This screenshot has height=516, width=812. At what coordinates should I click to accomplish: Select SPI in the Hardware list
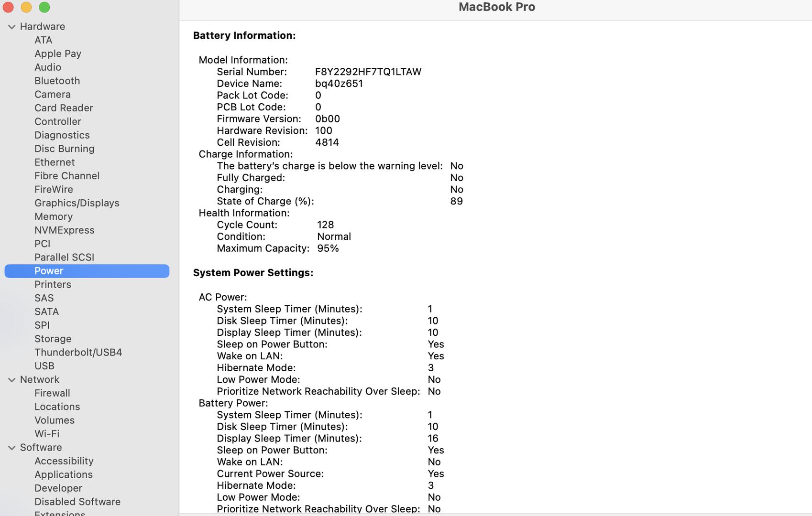click(42, 325)
